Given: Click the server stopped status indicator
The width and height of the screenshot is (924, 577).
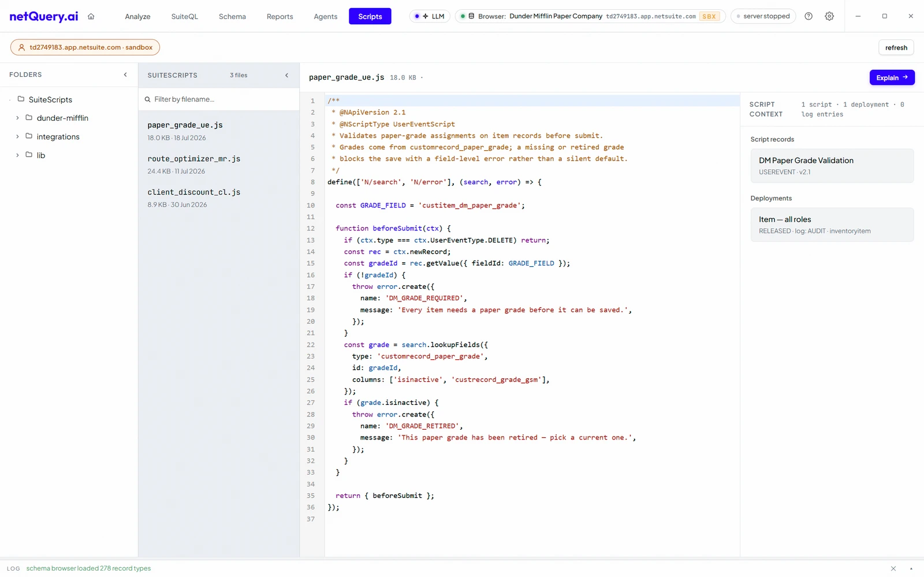Looking at the screenshot, I should tap(763, 16).
